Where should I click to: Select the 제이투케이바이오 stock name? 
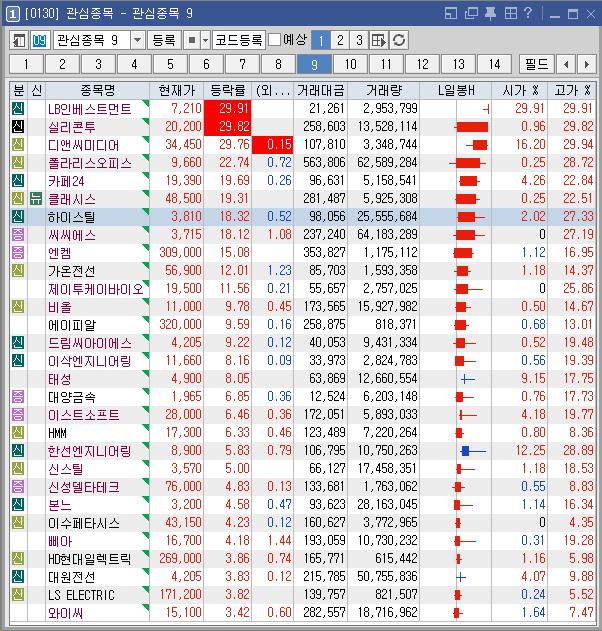96,289
